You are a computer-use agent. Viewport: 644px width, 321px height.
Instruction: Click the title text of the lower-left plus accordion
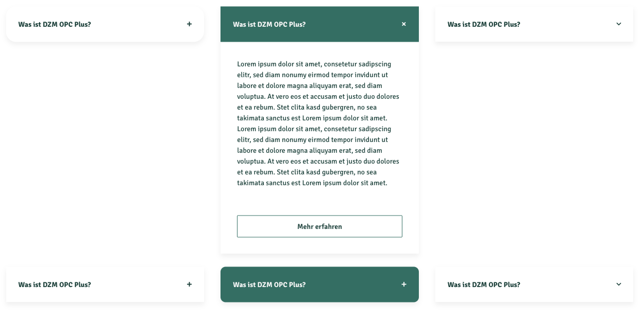point(55,284)
